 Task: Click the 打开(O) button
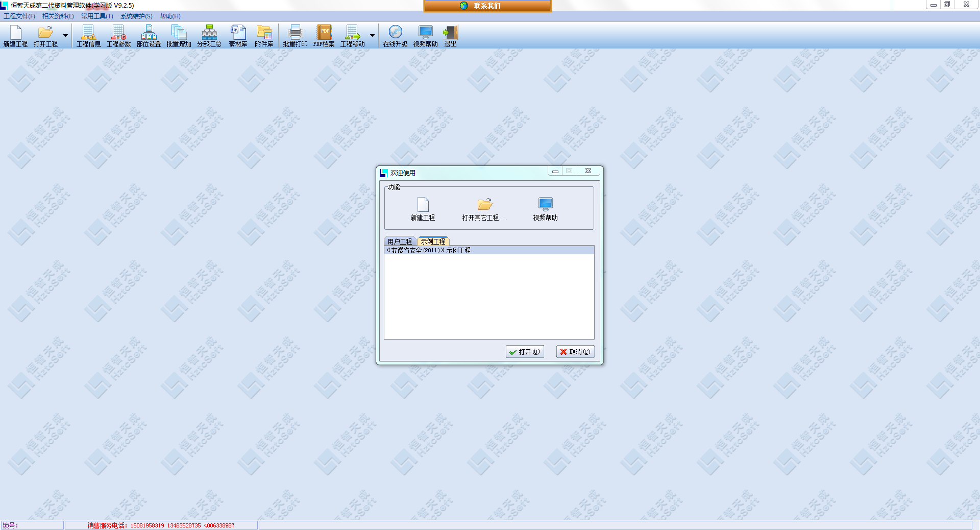tap(525, 352)
